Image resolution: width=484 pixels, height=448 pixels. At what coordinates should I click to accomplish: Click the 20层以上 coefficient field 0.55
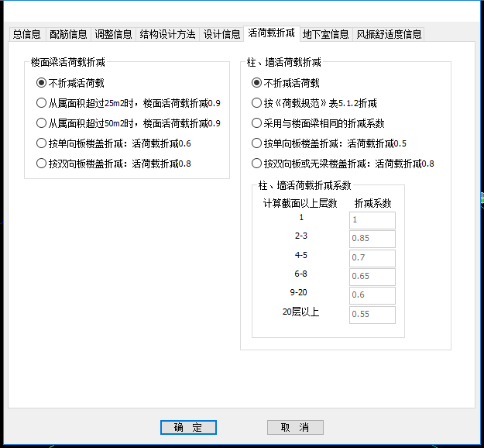click(x=372, y=315)
